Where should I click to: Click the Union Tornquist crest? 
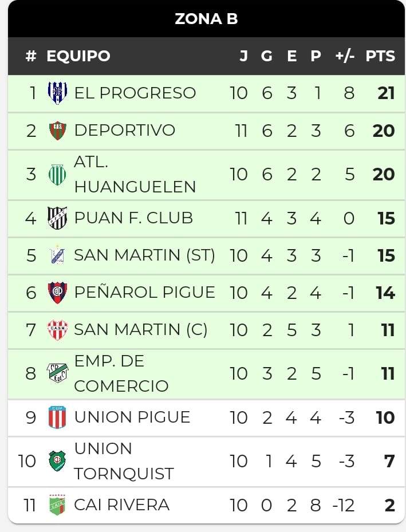pyautogui.click(x=57, y=461)
